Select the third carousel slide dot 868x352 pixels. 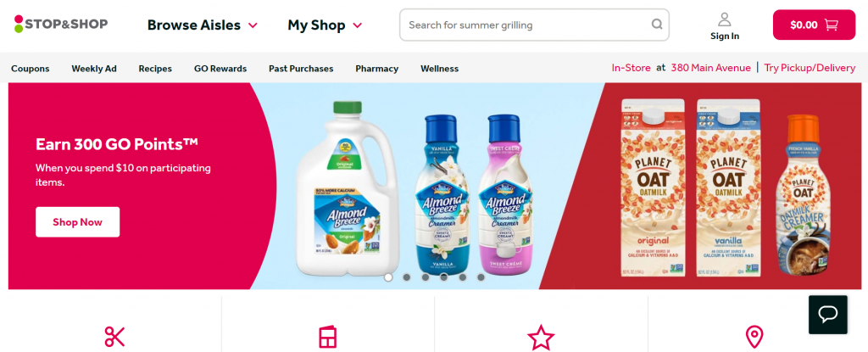click(426, 277)
